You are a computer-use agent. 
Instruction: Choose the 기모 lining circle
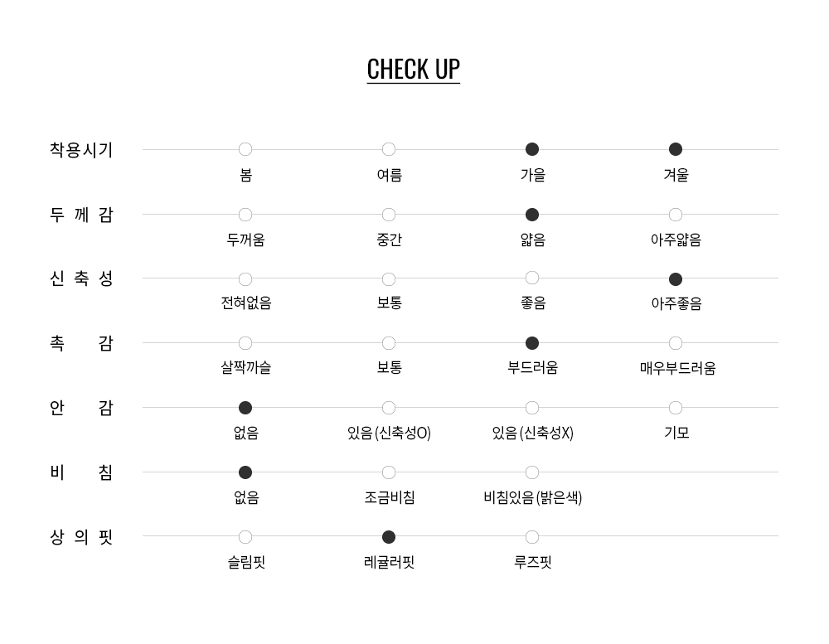tap(676, 408)
